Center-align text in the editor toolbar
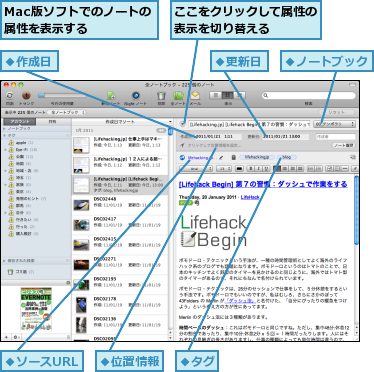The width and height of the screenshot is (374, 372). pos(285,169)
